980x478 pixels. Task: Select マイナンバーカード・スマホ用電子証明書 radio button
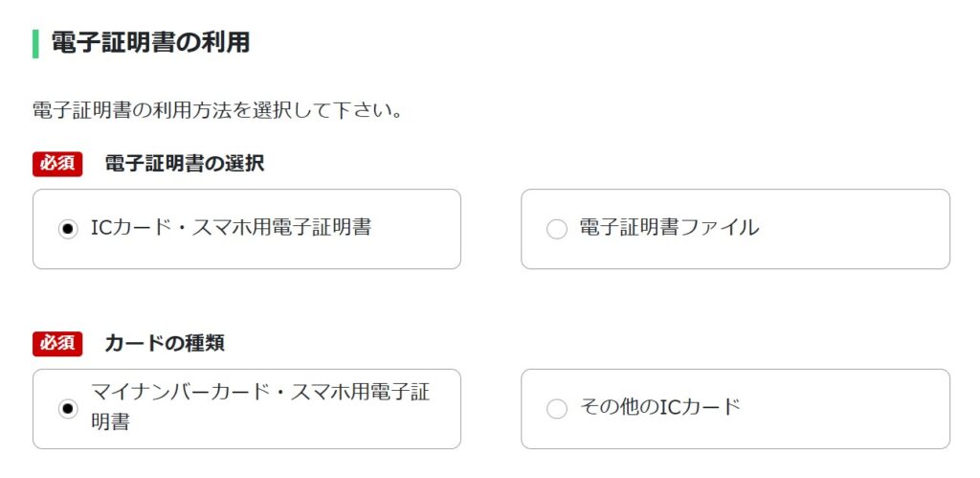(67, 409)
